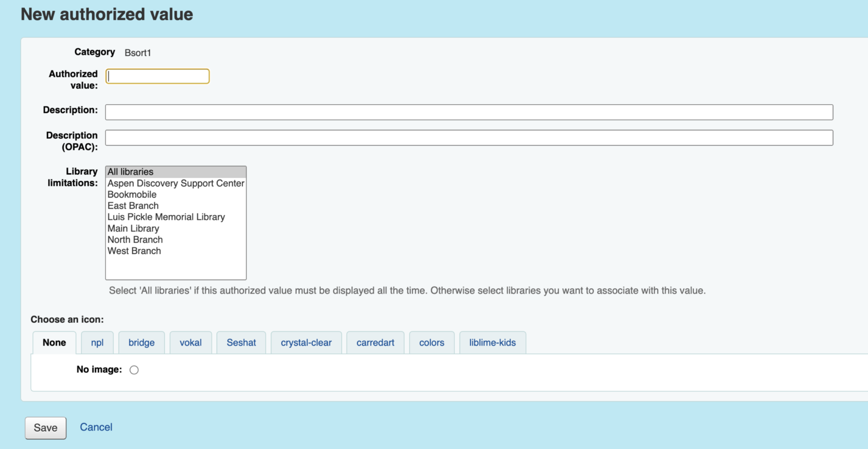
Task: Focus the Description text field
Action: (x=469, y=112)
